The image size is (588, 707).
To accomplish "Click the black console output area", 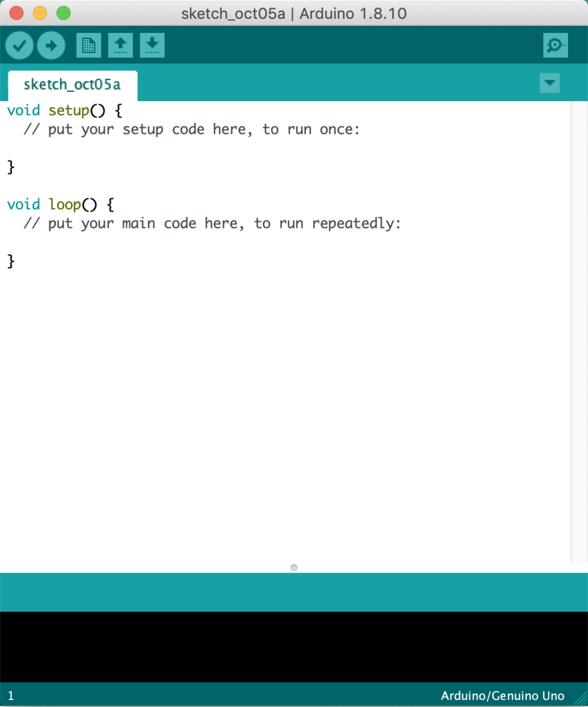I will 294,647.
